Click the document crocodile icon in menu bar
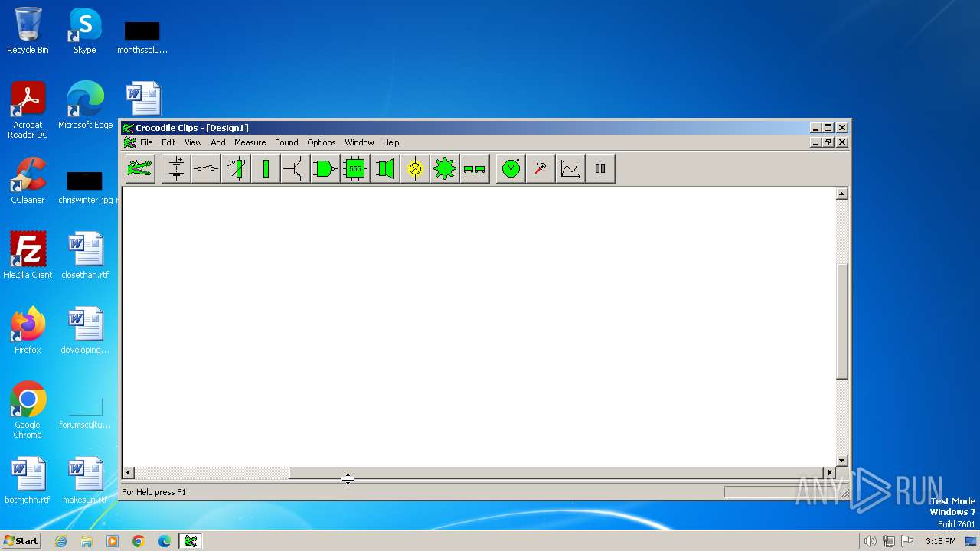The image size is (980, 551). [x=129, y=142]
